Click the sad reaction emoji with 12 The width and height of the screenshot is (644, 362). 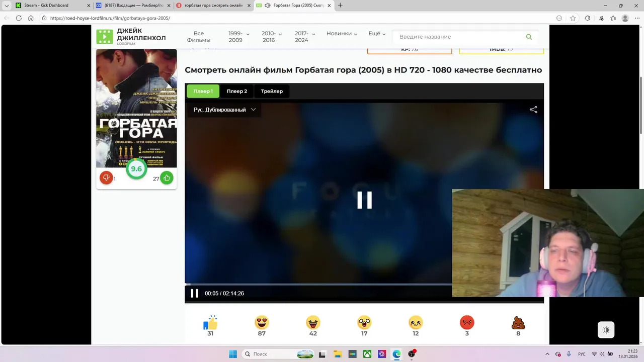pyautogui.click(x=416, y=322)
